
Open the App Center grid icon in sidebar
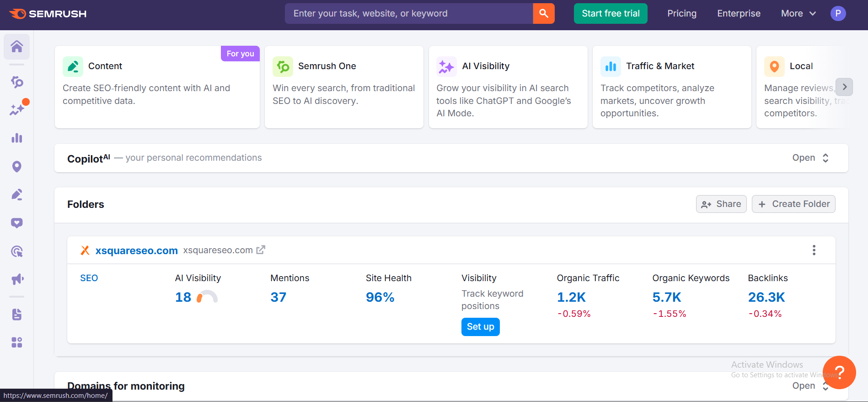(x=17, y=342)
